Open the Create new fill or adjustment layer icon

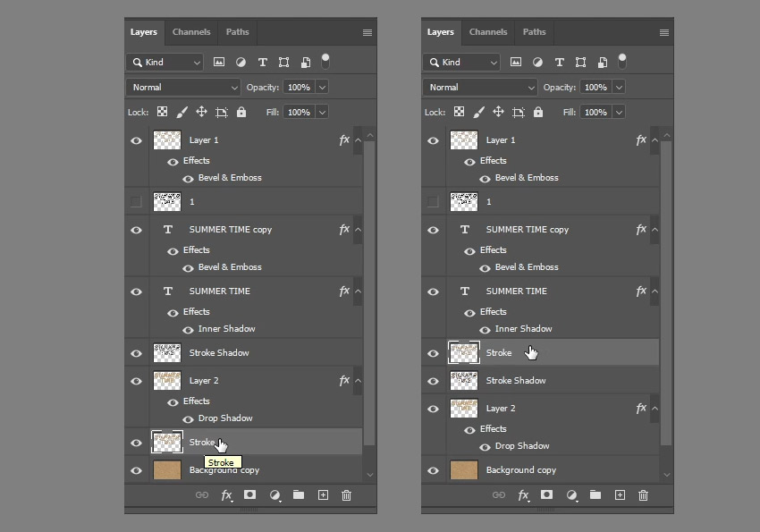(274, 494)
